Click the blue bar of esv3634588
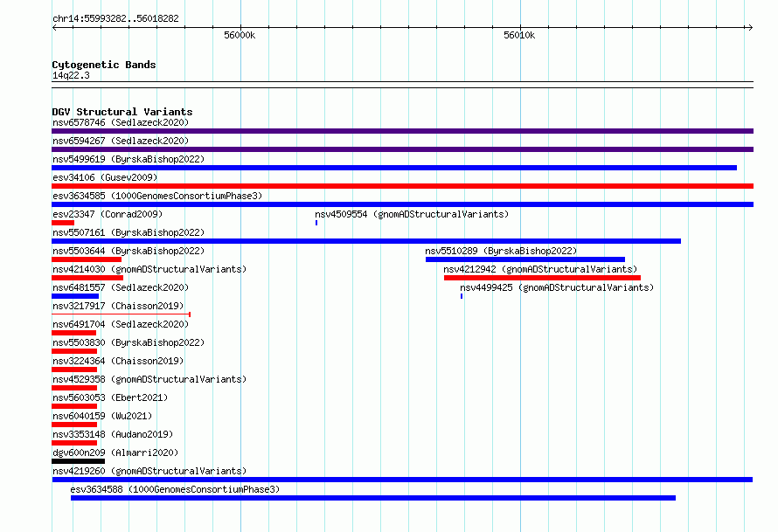This screenshot has height=532, width=778. coord(373,498)
